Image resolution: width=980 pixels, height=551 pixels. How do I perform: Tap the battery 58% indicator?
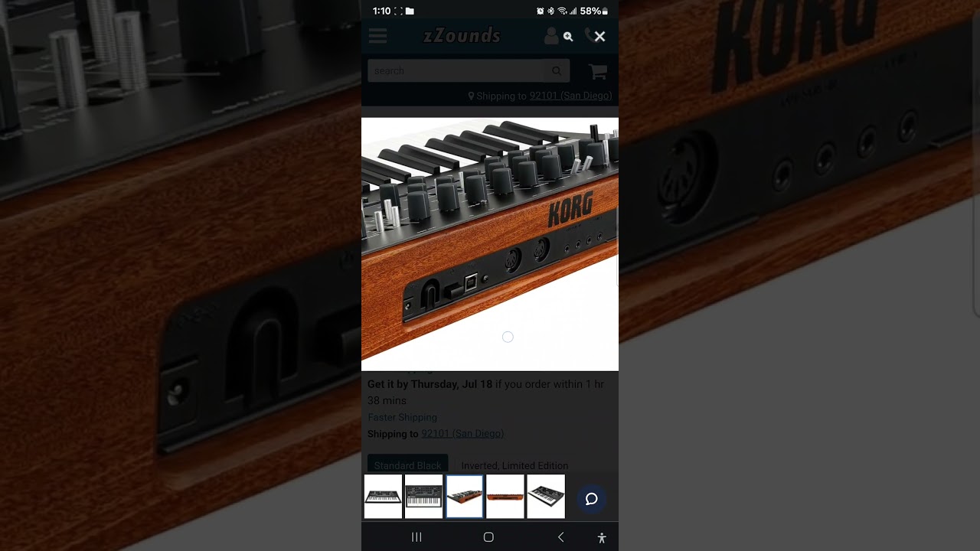(x=594, y=11)
